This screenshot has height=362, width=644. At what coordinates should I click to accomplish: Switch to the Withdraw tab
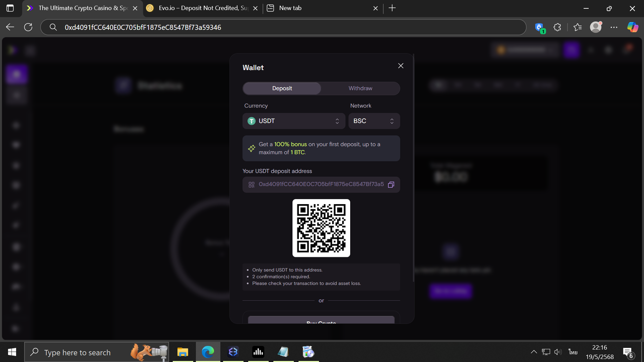pos(360,88)
